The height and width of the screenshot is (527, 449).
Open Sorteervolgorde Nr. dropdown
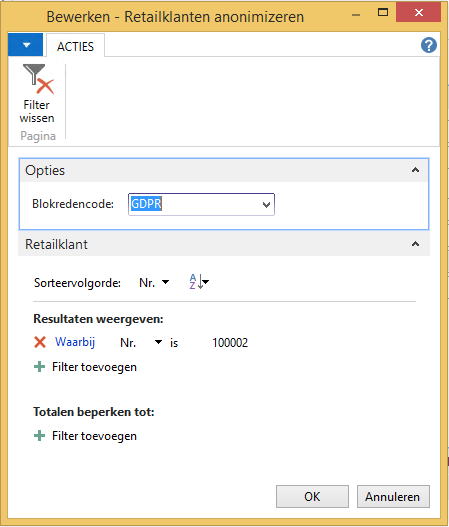point(154,283)
